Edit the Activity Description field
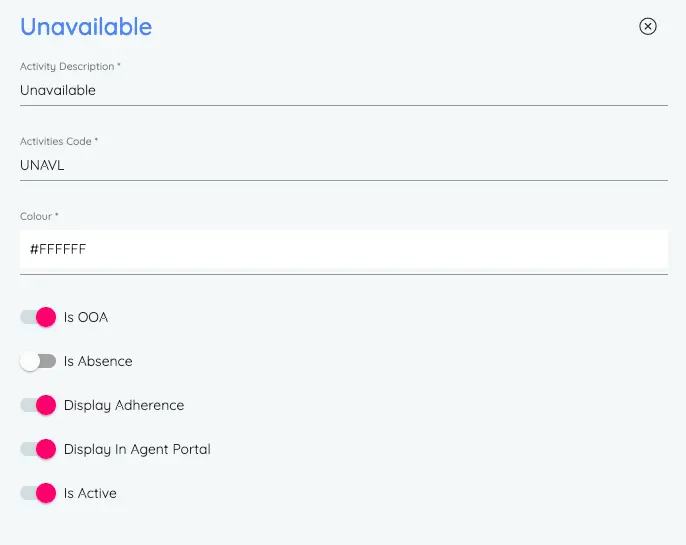The image size is (686, 545). click(344, 91)
